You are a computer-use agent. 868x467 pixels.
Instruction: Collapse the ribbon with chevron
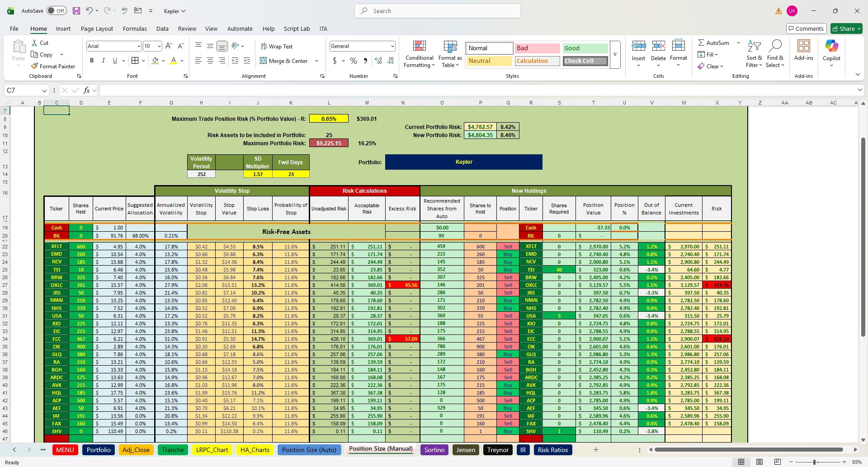858,74
